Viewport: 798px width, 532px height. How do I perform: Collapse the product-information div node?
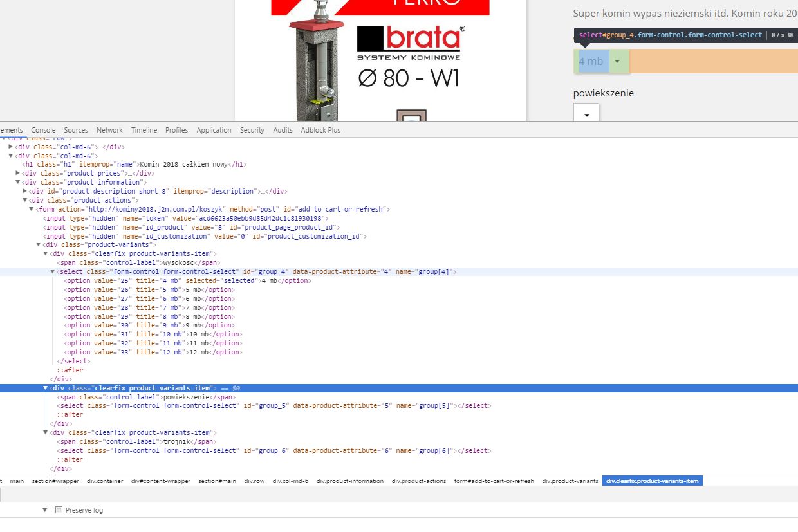click(18, 182)
